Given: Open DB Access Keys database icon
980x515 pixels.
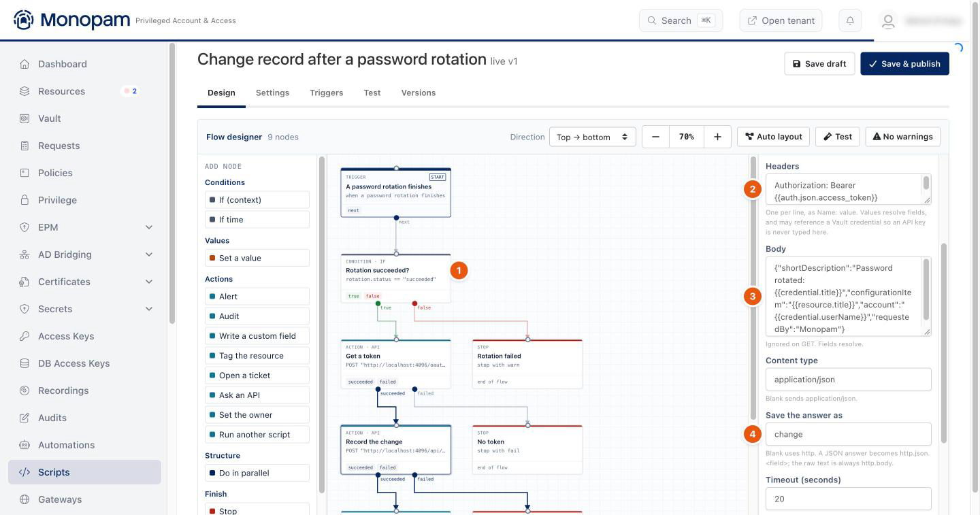Looking at the screenshot, I should point(24,363).
